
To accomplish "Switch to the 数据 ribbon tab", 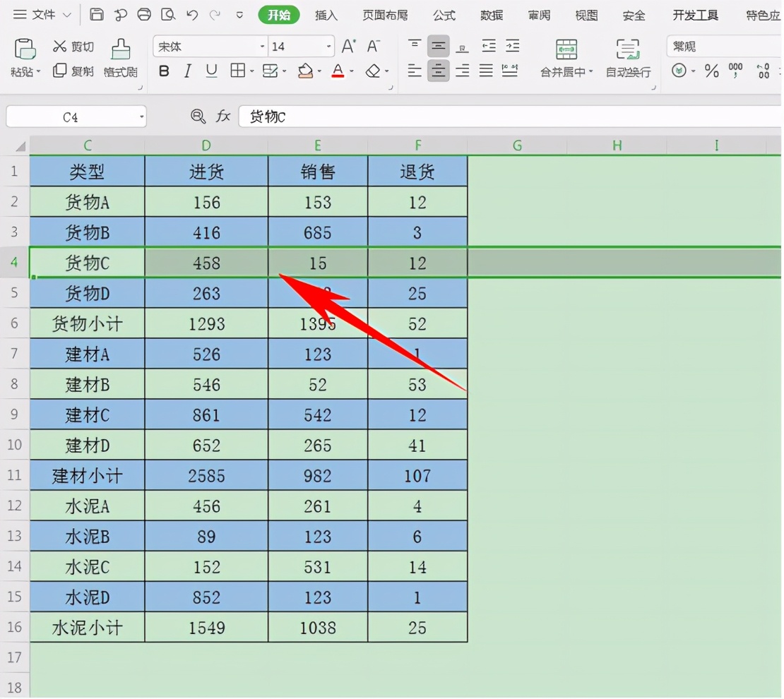I will coord(491,15).
